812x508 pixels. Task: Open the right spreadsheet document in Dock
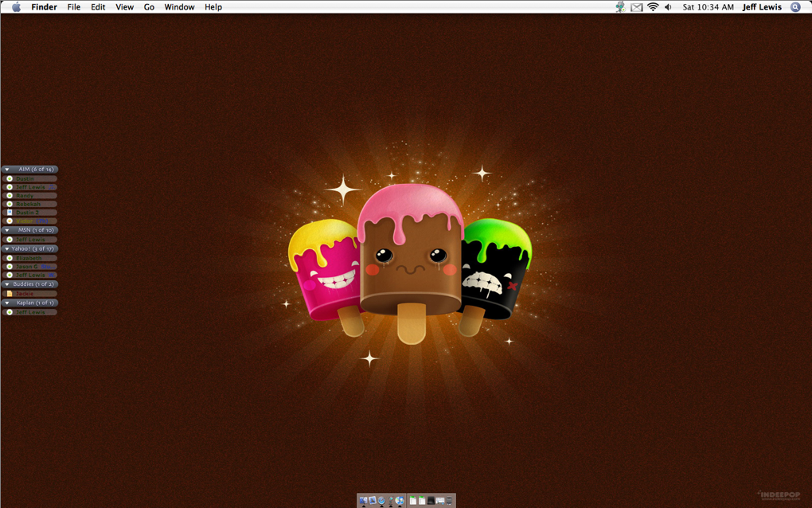pyautogui.click(x=422, y=500)
